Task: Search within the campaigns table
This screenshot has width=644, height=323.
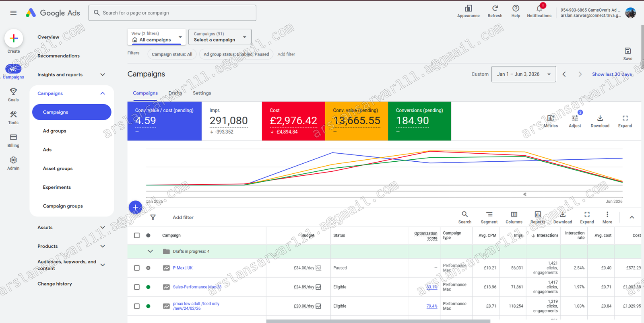Action: pos(464,217)
